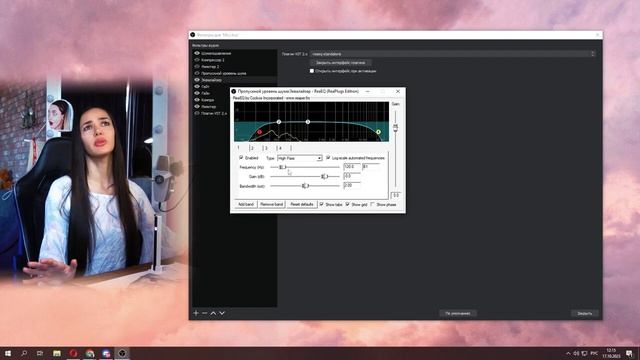Select band 2 point on EQ graph
The height and width of the screenshot is (360, 640).
(x=279, y=122)
